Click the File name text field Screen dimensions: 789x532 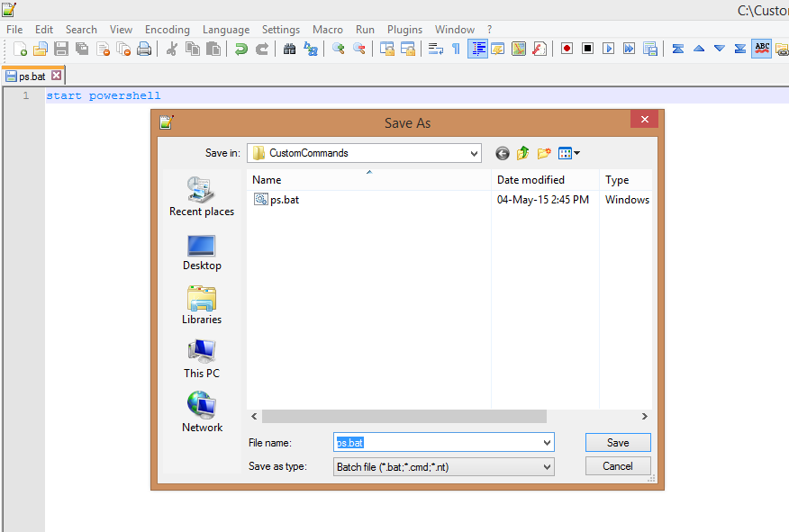[x=437, y=443]
